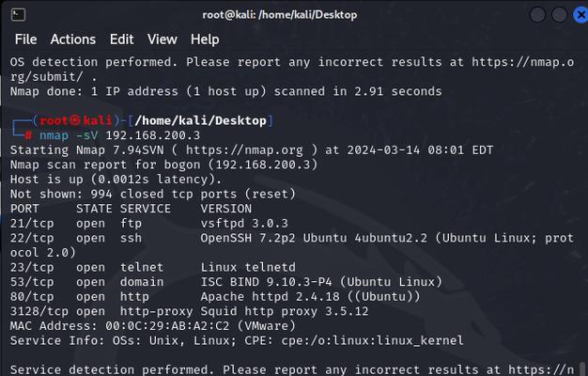Open the Edit menu
This screenshot has height=376, width=588.
coord(121,39)
